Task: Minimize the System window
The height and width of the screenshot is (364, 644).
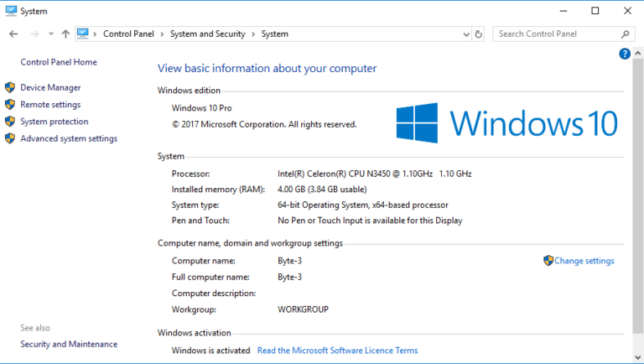Action: pyautogui.click(x=563, y=11)
